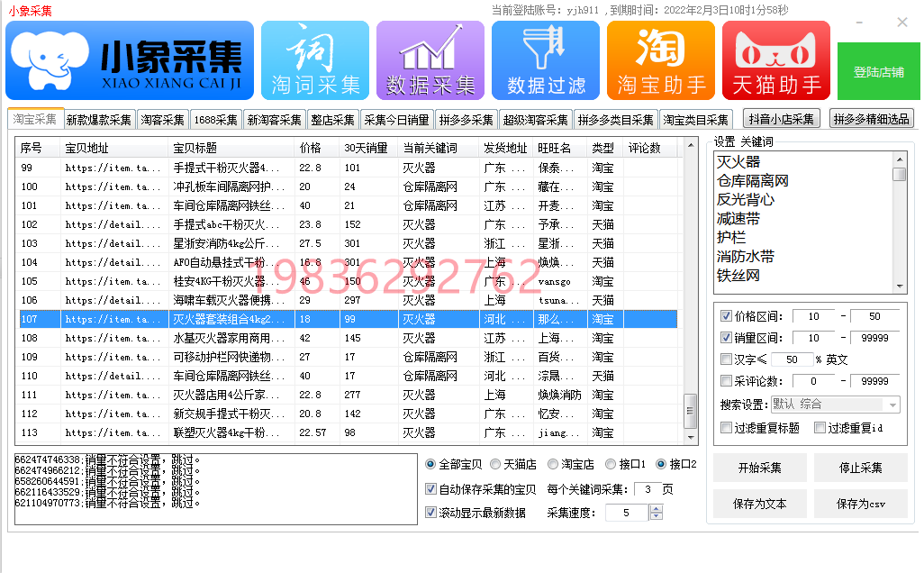Select the 淘宝店 radio button

(x=553, y=465)
